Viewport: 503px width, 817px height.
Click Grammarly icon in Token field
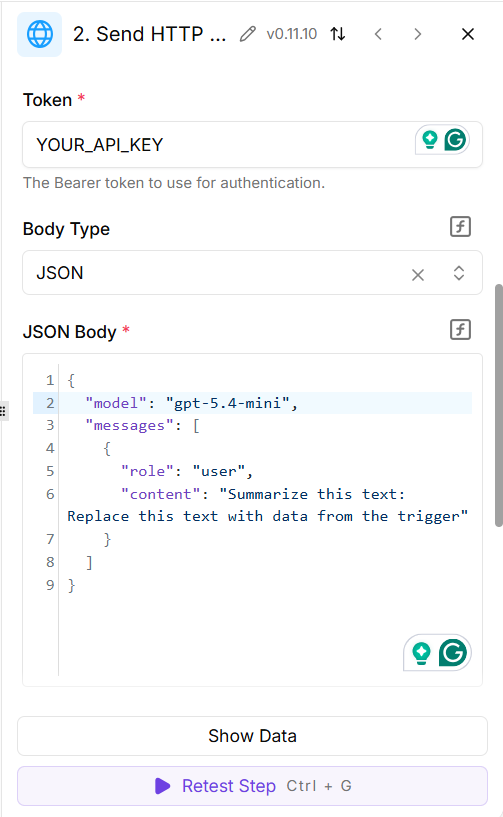455,140
